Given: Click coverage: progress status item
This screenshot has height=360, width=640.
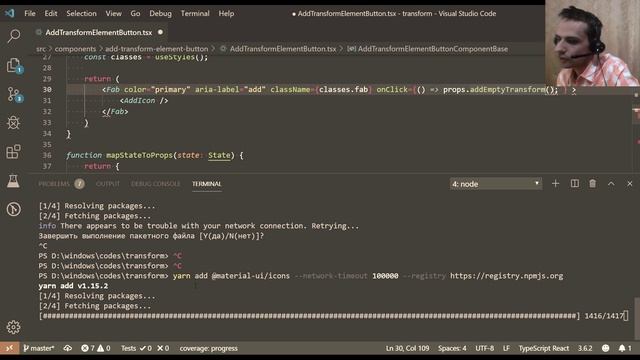Looking at the screenshot, I should tap(209, 348).
